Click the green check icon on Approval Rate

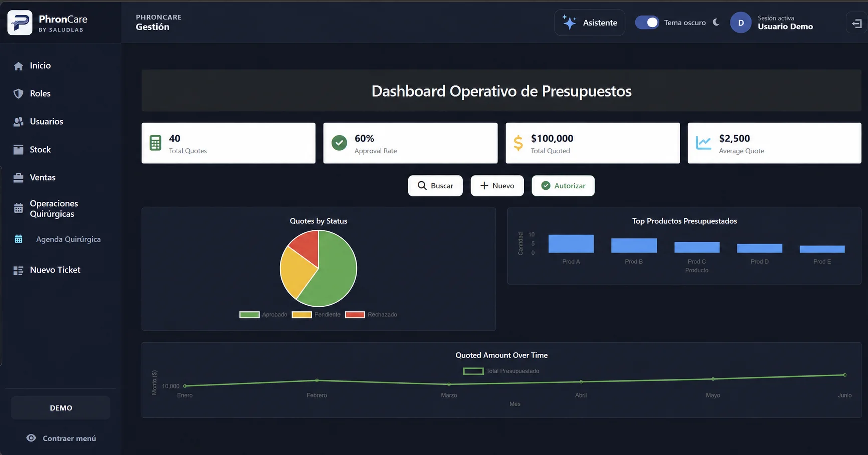[339, 143]
